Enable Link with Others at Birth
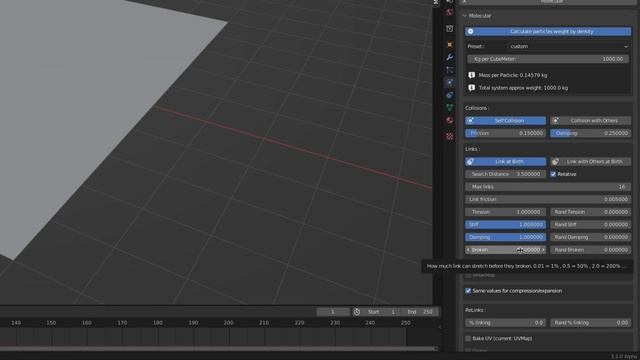The width and height of the screenshot is (640, 360). 590,162
